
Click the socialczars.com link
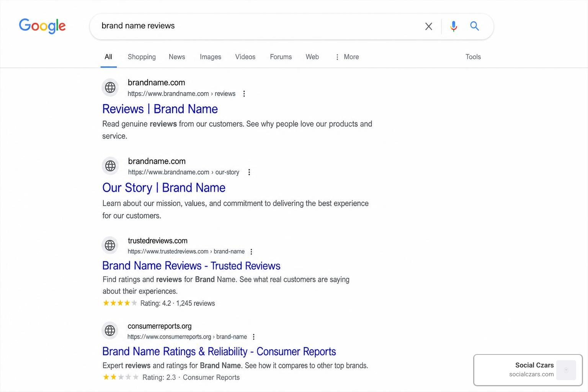tap(531, 374)
